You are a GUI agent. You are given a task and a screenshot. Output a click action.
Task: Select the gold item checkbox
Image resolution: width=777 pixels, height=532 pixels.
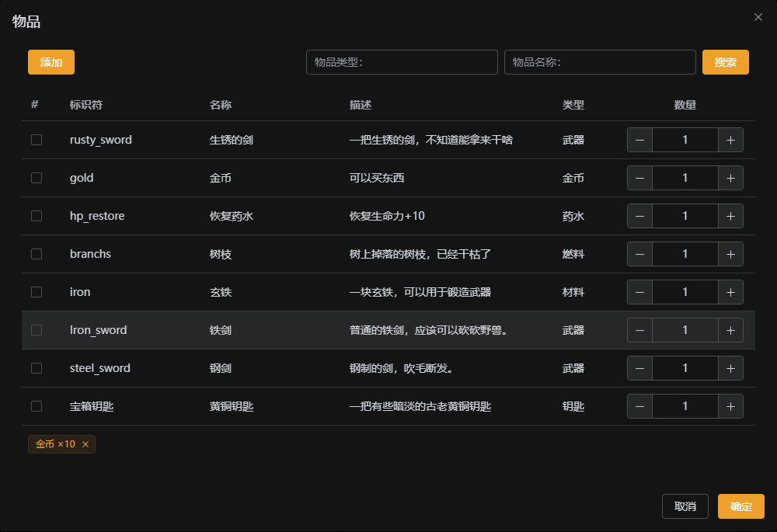pos(36,178)
